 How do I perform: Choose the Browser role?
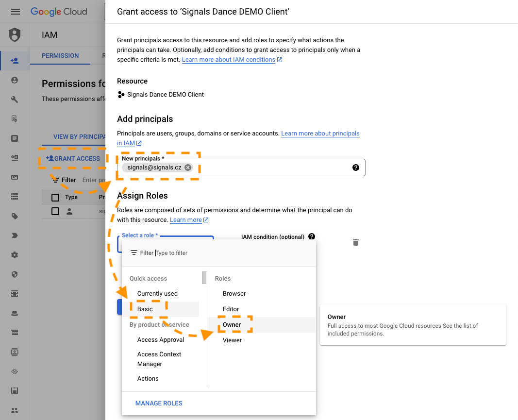pos(234,293)
